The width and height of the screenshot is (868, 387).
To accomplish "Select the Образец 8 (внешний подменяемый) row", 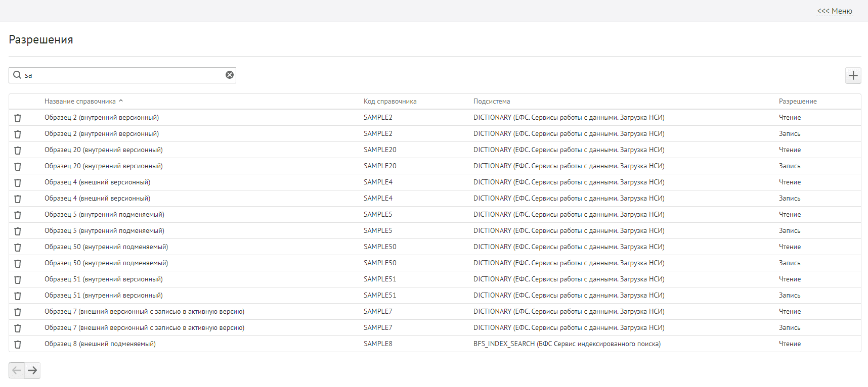I will (x=100, y=344).
